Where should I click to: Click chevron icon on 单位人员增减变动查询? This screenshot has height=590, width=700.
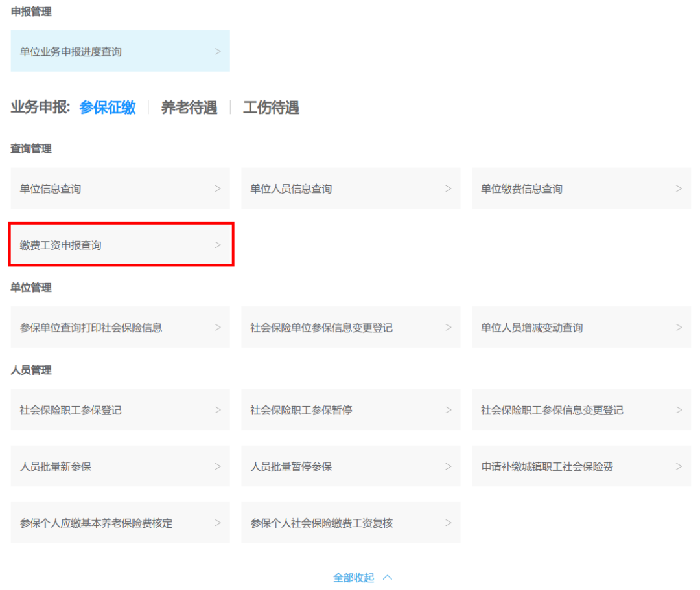[x=679, y=328]
